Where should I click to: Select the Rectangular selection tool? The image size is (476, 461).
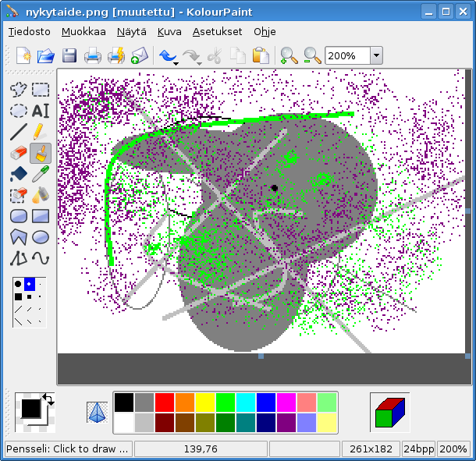(41, 90)
